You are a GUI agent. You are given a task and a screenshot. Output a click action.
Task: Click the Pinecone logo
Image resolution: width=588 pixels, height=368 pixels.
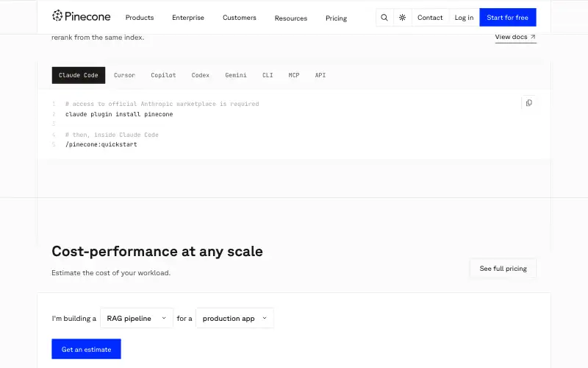[81, 16]
